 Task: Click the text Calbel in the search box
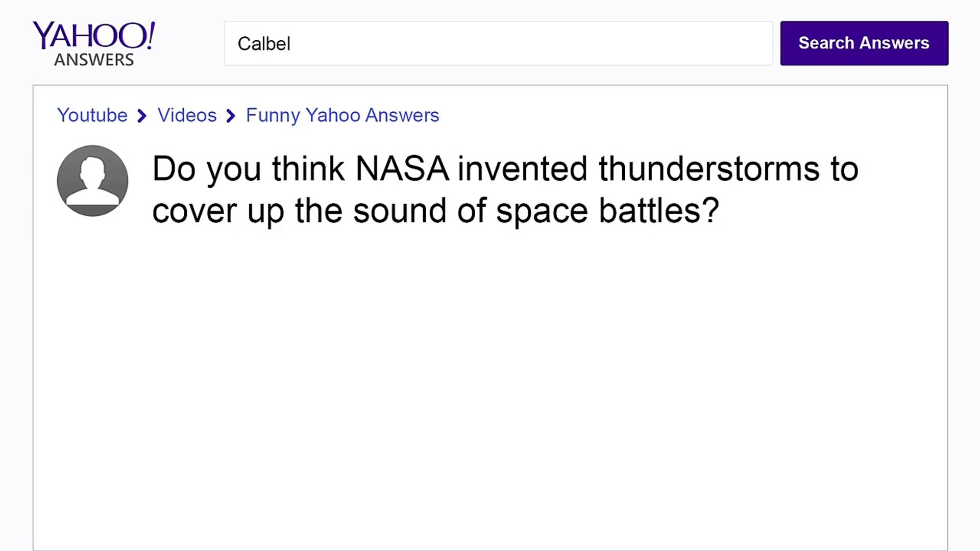pos(264,44)
